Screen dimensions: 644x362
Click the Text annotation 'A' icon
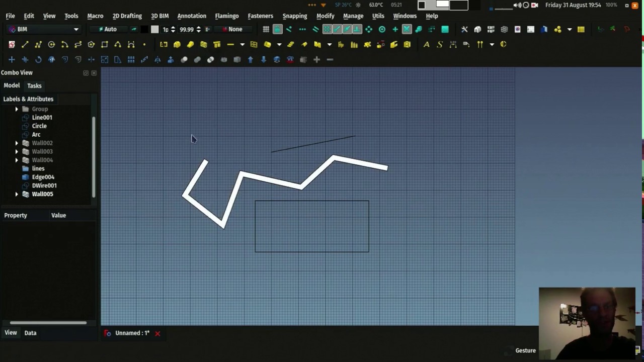click(427, 45)
